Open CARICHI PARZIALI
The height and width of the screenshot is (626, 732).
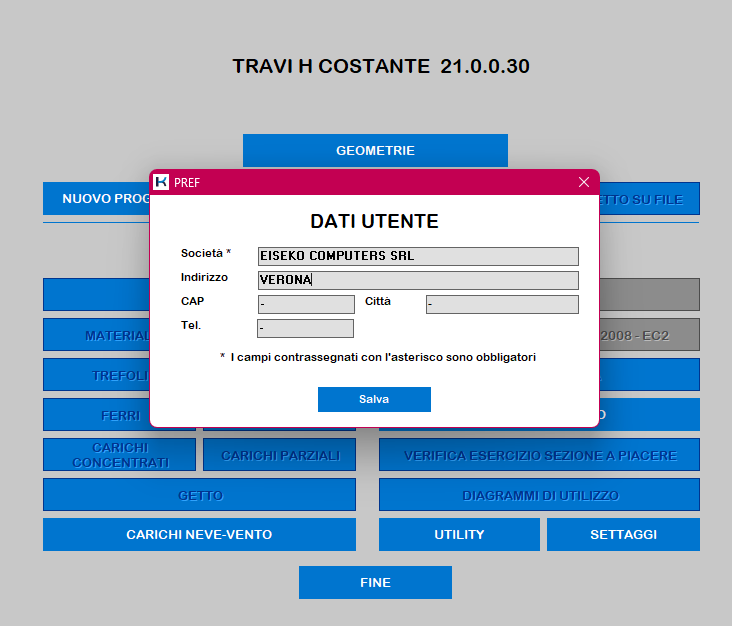tap(279, 455)
